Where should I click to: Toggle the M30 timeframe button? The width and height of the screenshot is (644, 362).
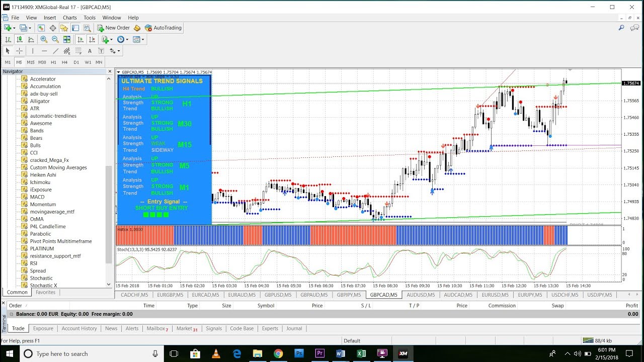tap(42, 62)
